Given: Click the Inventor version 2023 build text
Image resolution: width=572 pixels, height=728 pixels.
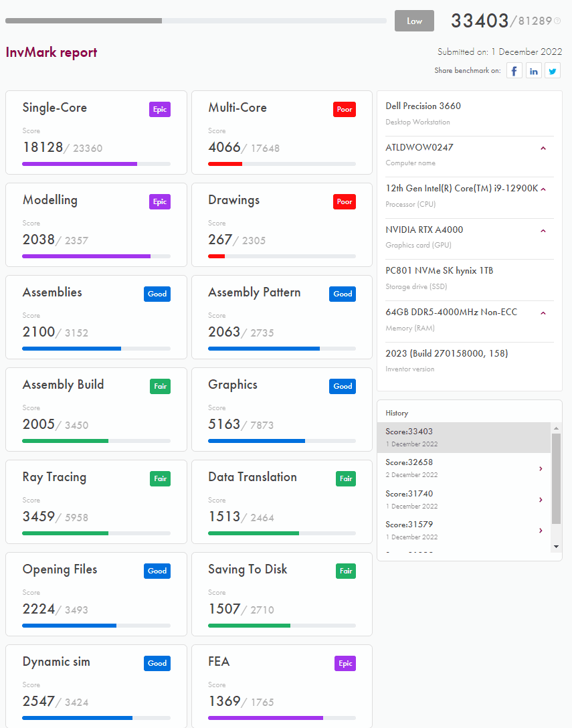Looking at the screenshot, I should [447, 354].
